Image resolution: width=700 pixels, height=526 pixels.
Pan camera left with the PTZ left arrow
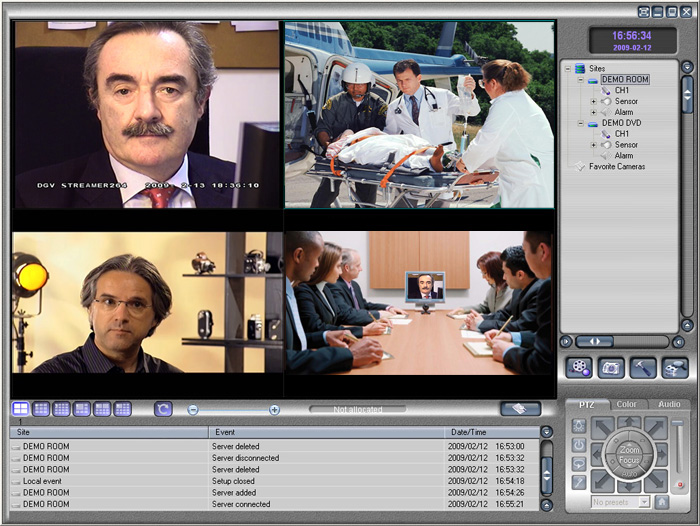[597, 455]
